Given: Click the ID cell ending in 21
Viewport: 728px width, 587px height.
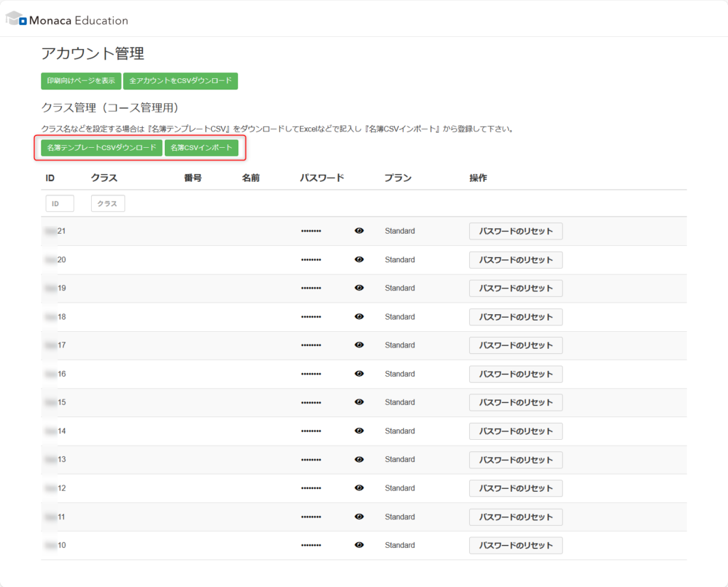Looking at the screenshot, I should point(55,231).
